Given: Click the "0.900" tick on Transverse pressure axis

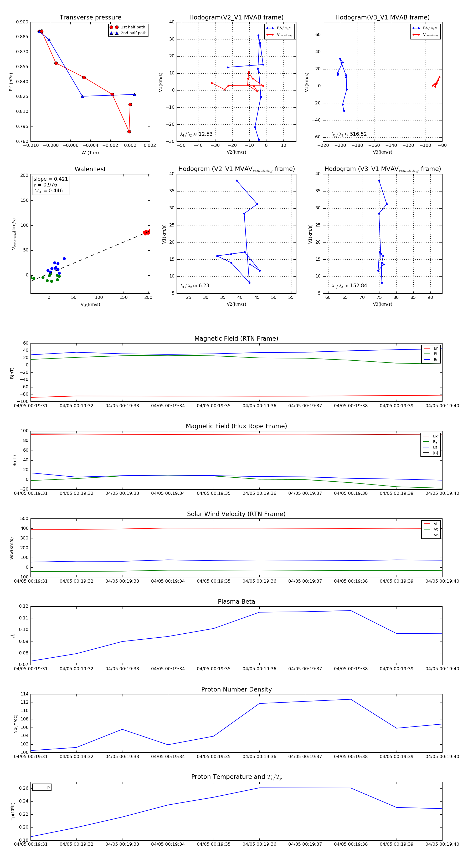Looking at the screenshot, I should click(x=22, y=22).
